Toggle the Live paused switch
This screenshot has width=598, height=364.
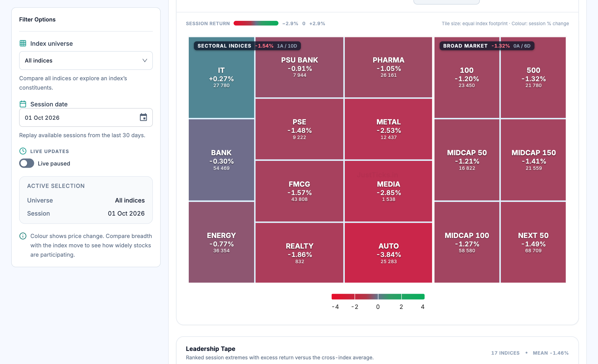26,163
